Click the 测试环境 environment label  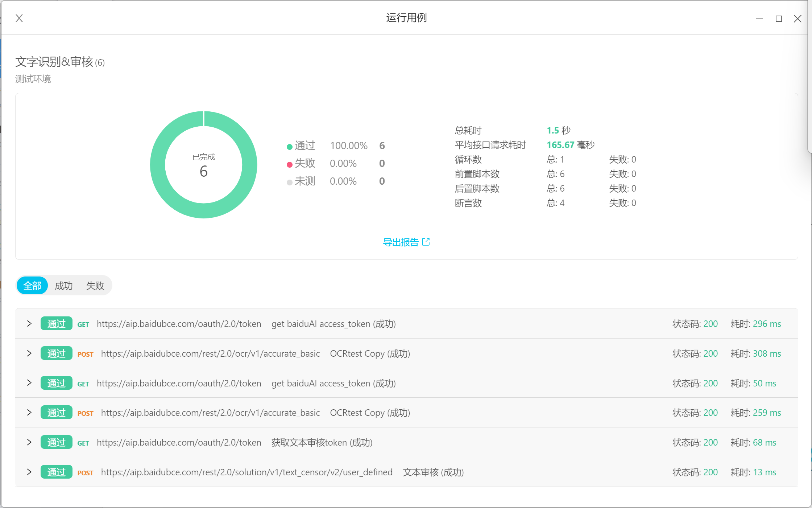[33, 79]
